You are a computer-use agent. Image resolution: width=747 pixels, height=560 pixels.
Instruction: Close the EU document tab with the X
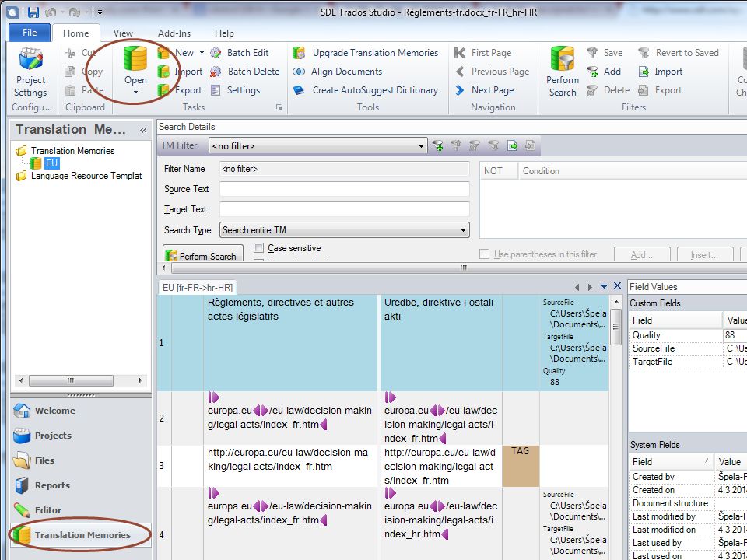point(617,285)
